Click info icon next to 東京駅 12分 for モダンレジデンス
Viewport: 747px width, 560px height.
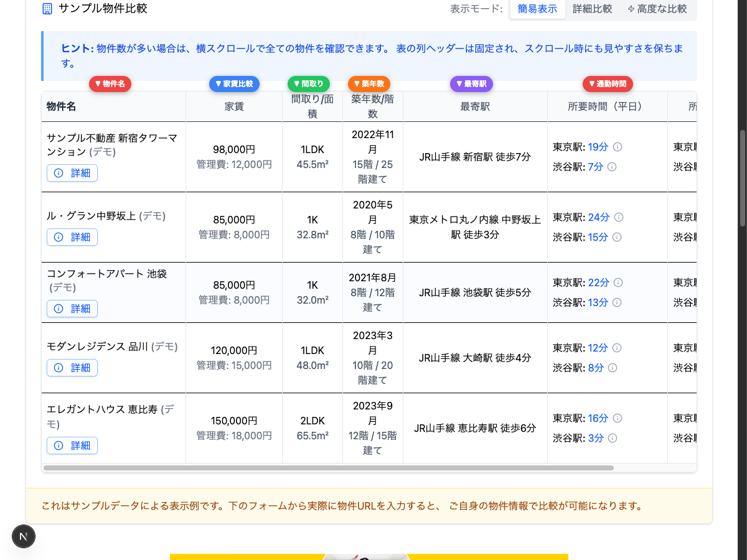pyautogui.click(x=617, y=348)
